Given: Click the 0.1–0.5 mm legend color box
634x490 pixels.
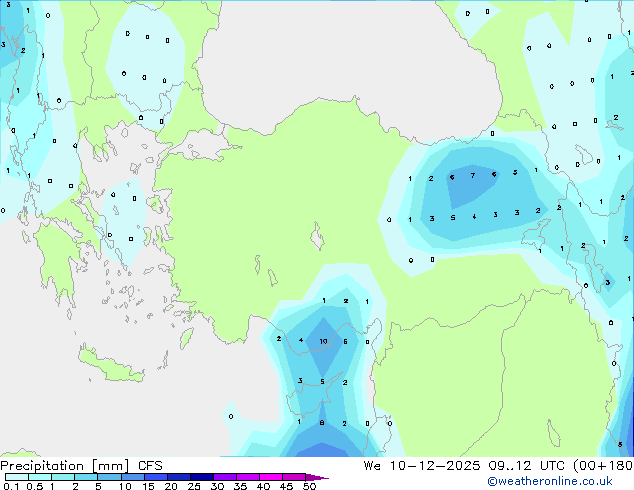Looking at the screenshot, I should click(17, 477).
